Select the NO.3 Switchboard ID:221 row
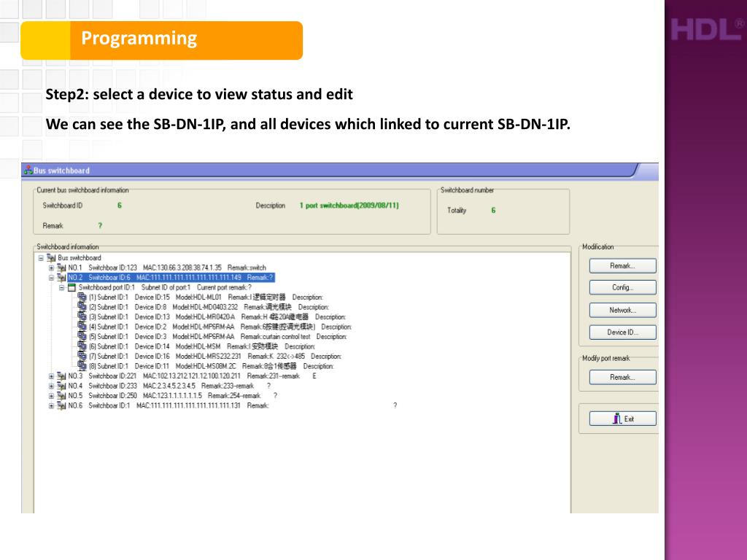 pos(193,376)
